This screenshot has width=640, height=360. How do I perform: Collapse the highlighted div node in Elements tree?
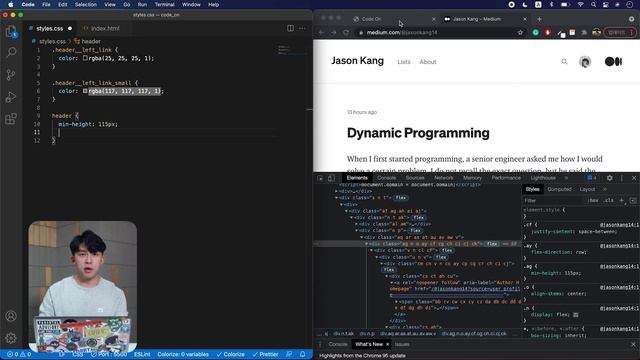366,244
